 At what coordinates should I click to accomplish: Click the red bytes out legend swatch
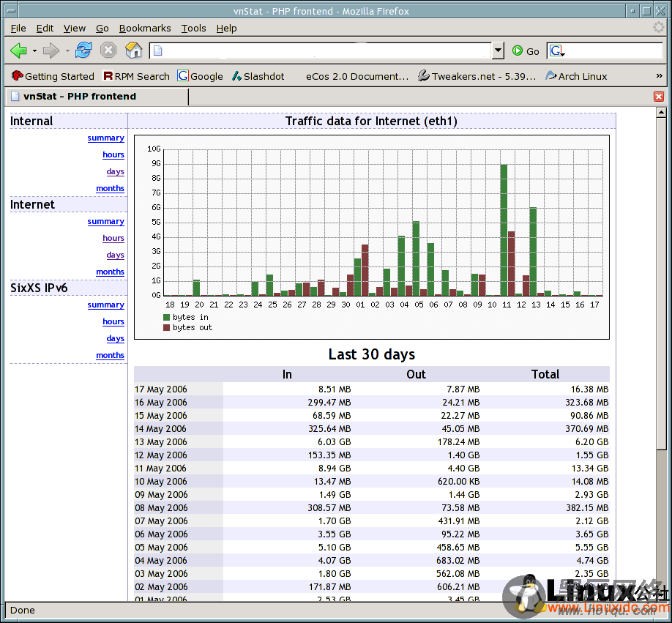point(166,328)
